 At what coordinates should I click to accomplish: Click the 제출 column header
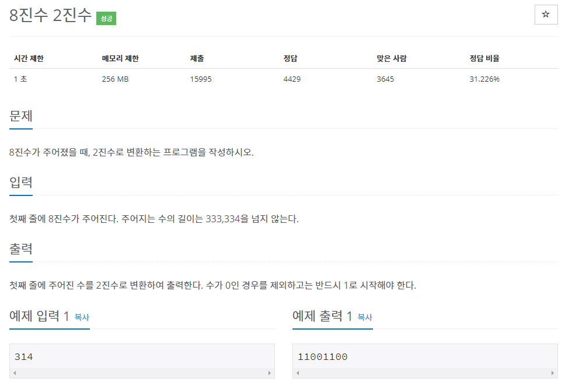pyautogui.click(x=197, y=58)
